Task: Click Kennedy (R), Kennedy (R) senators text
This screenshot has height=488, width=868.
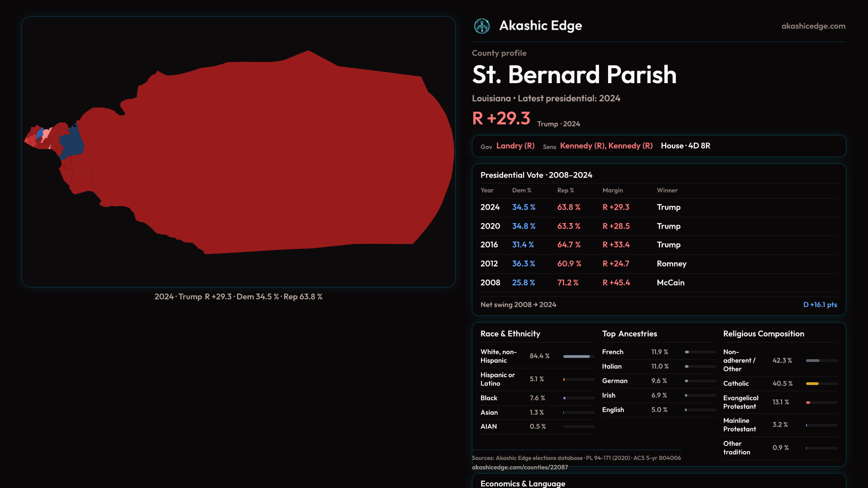Action: 606,146
